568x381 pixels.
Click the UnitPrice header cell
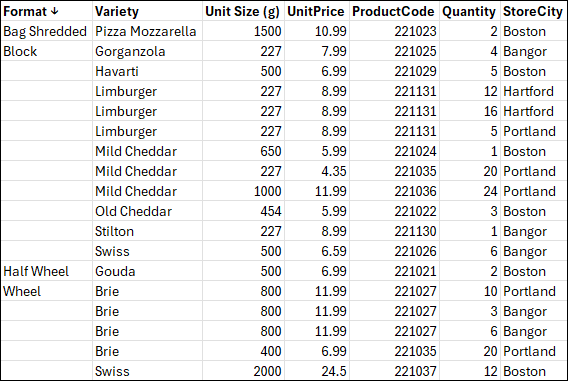[x=317, y=11]
